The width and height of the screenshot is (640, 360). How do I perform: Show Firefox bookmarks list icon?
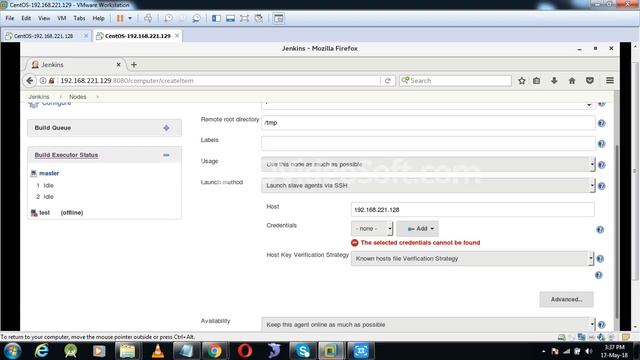[536, 81]
